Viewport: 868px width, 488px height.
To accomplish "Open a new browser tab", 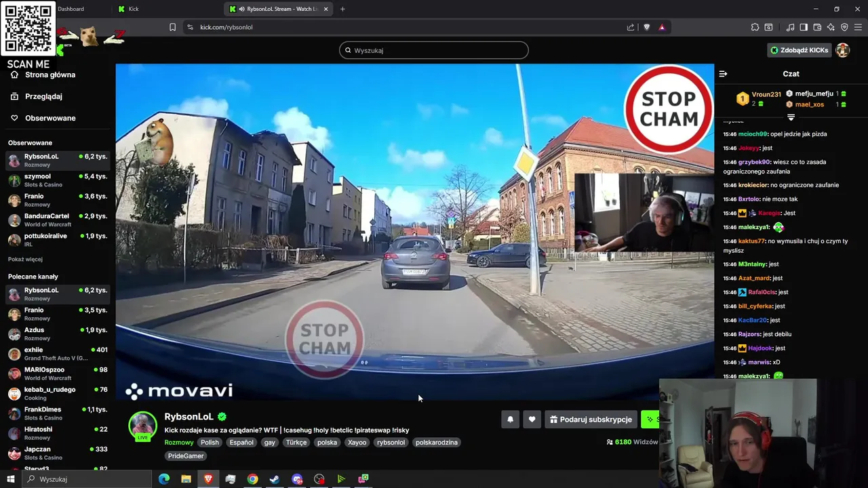I will coord(342,9).
